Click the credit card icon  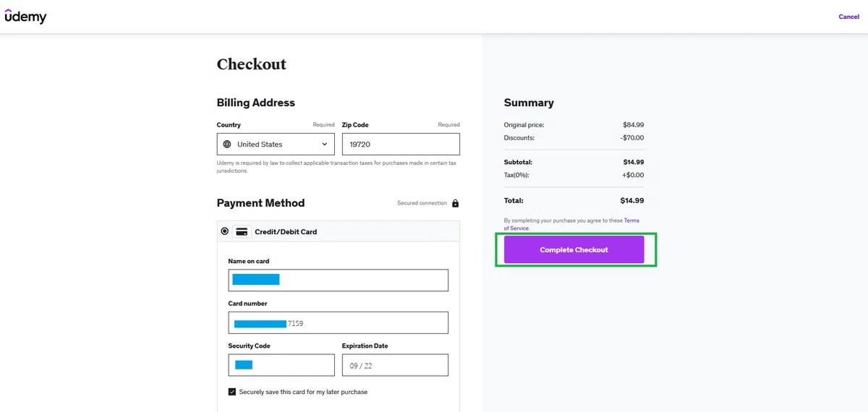[x=242, y=232]
